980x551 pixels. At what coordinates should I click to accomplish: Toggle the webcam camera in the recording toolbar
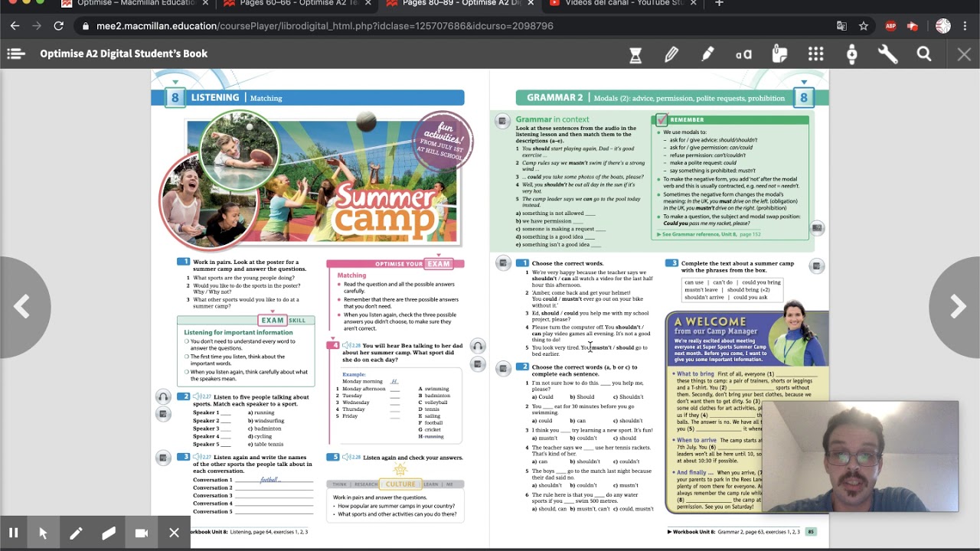tap(142, 533)
